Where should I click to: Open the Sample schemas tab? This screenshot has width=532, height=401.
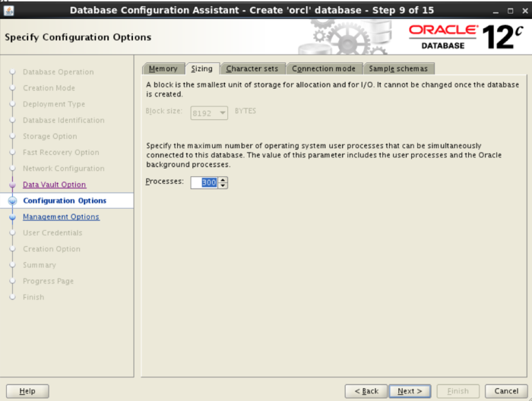tap(398, 68)
